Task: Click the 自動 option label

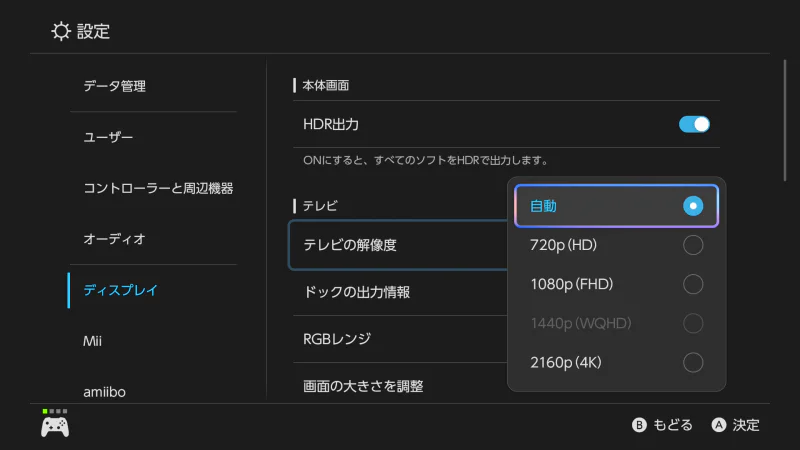Action: 543,206
